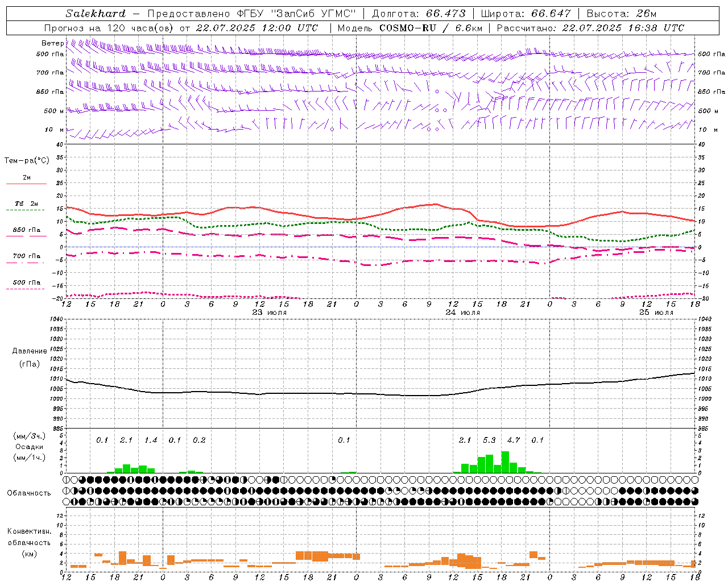
Task: Click the tallest green precipitation bar on 24 июля
Action: click(505, 462)
